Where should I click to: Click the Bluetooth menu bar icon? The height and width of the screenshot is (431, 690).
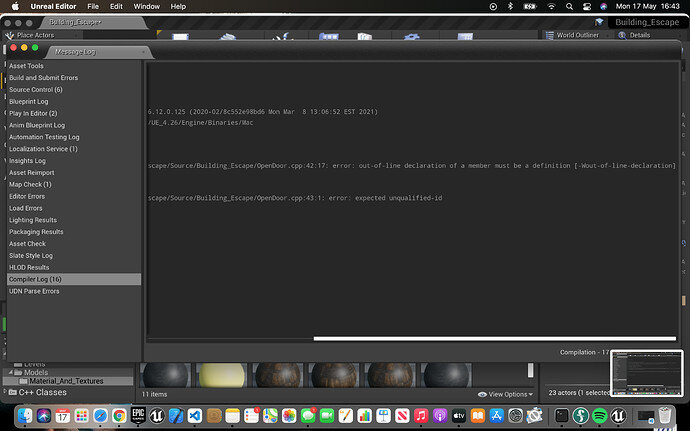pyautogui.click(x=510, y=6)
